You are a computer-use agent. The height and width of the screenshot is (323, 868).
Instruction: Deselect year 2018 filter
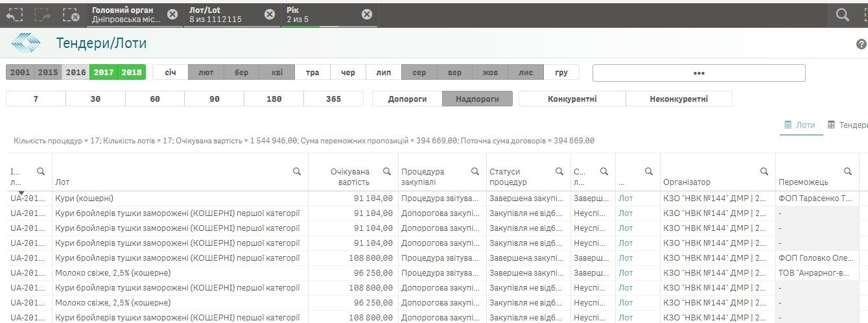[132, 73]
